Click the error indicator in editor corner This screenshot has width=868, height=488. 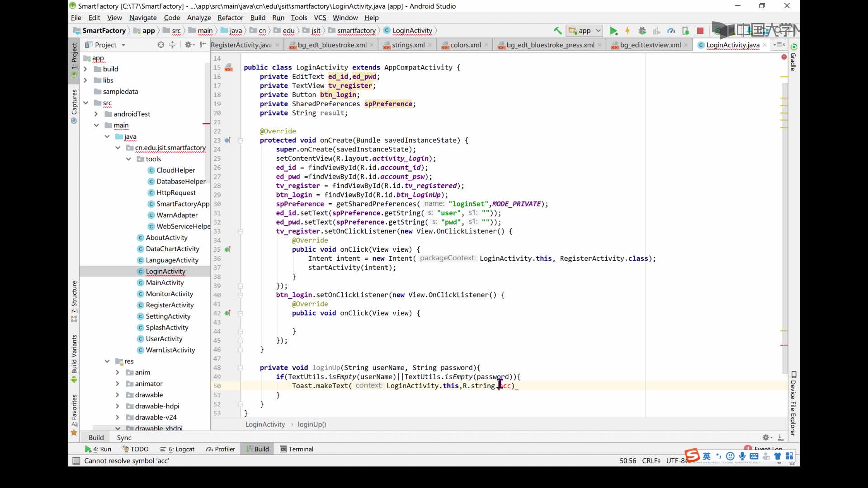pyautogui.click(x=784, y=57)
